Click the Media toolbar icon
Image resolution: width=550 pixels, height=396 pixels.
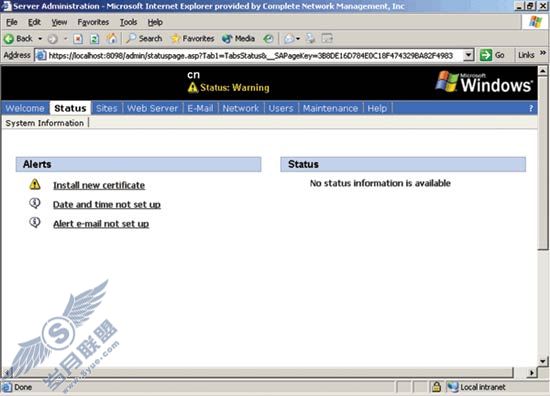coord(239,39)
